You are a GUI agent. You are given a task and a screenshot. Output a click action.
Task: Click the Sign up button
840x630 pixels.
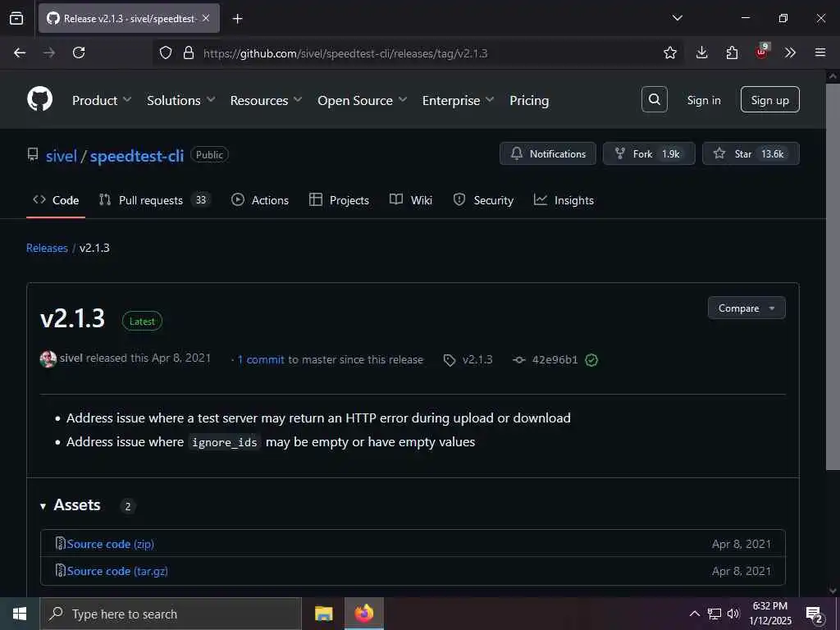click(x=769, y=99)
